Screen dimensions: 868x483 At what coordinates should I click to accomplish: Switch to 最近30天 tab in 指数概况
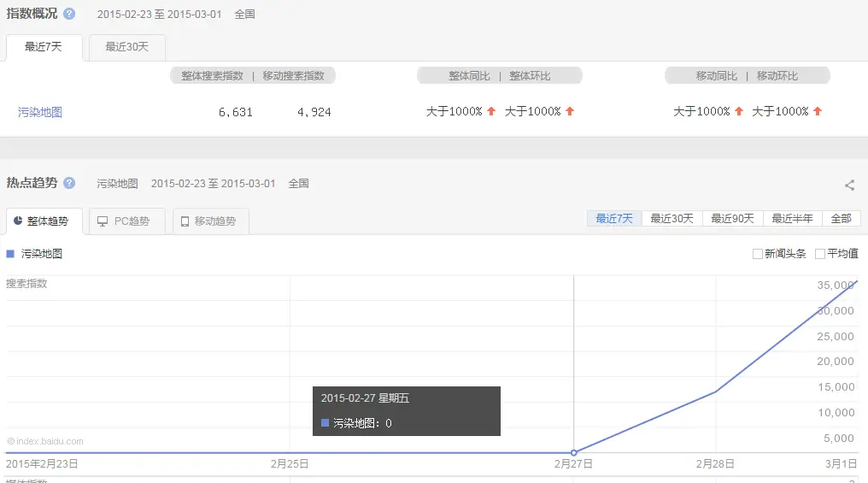coord(126,47)
